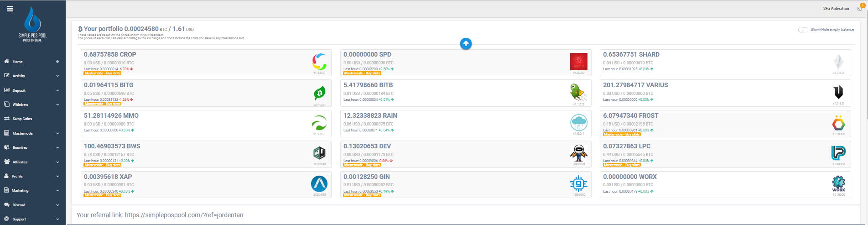
Task: Click the 51.28114926 MMO balance
Action: point(111,115)
